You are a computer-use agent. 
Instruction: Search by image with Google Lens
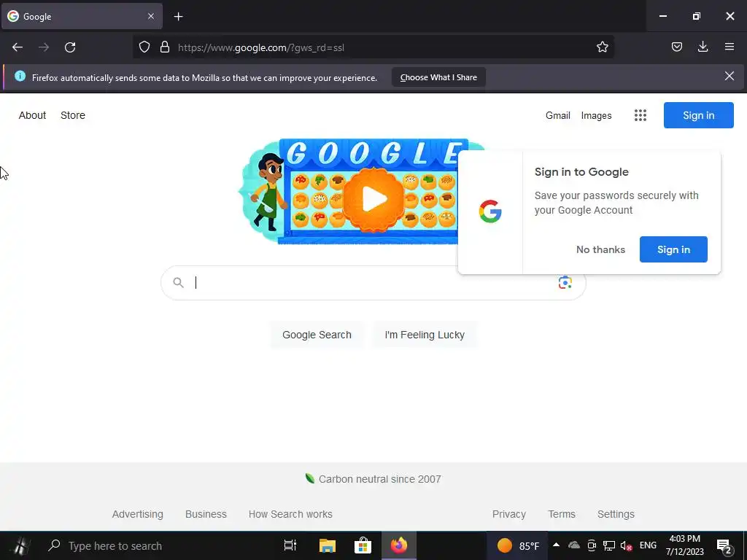565,282
